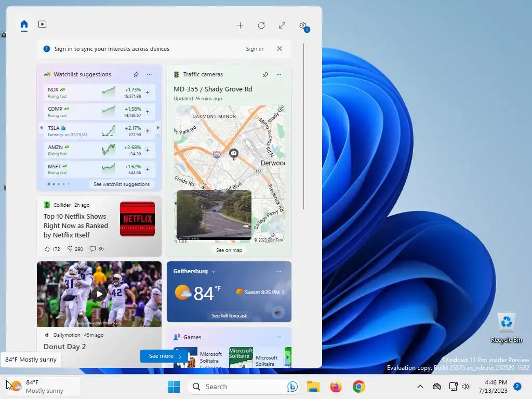Go to previous watchlist page arrow
Viewport: 532px width, 399px height.
coord(42,128)
